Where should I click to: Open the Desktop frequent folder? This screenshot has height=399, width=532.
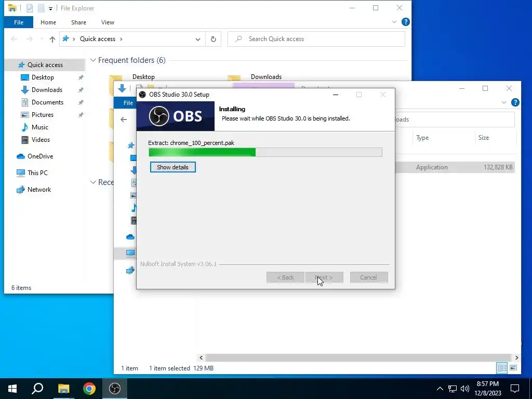143,77
